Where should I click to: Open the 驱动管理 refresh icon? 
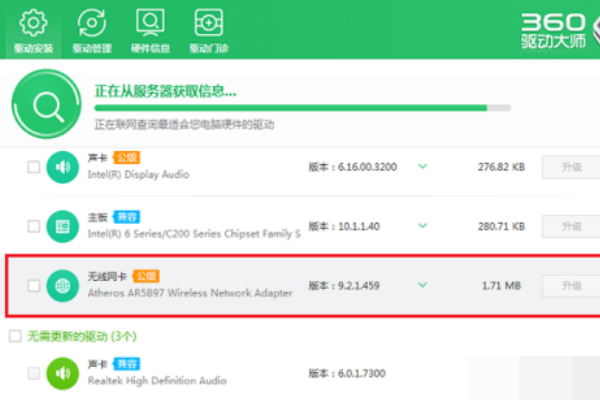[92, 23]
